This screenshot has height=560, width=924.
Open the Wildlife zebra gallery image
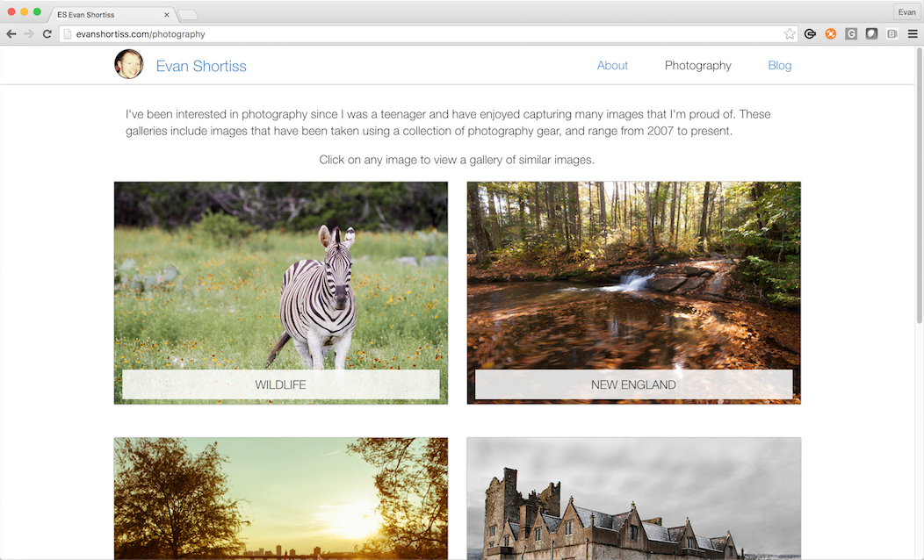[x=280, y=292]
